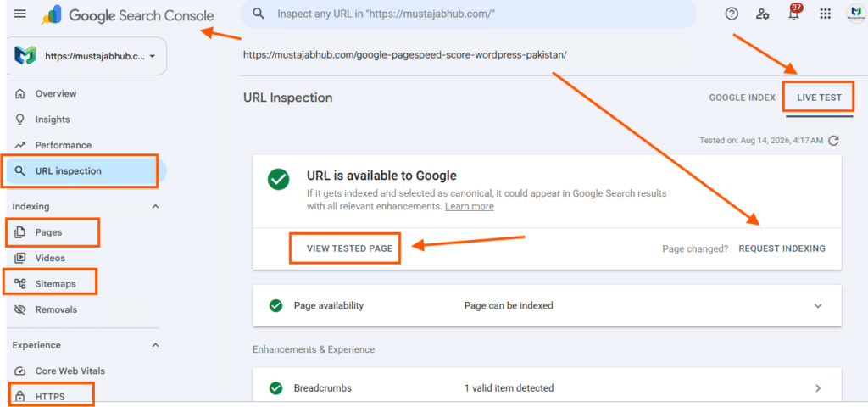Screen dimensions: 868x407
Task: Click the Google Search Console logo
Action: pos(127,15)
